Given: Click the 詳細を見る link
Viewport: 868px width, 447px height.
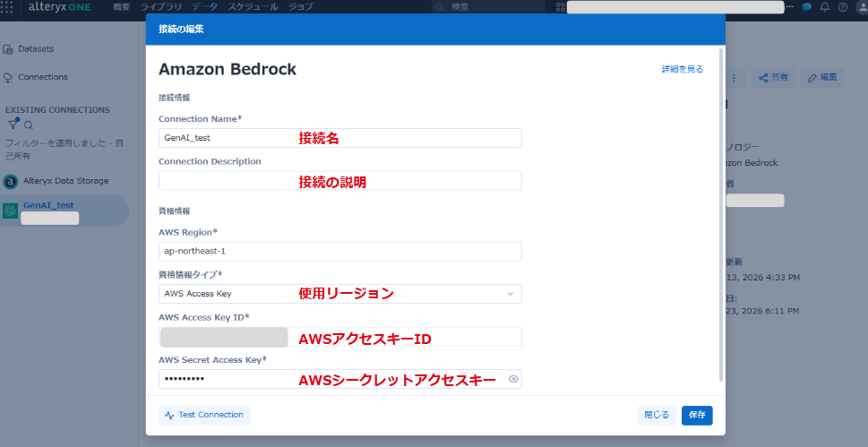Looking at the screenshot, I should 683,69.
